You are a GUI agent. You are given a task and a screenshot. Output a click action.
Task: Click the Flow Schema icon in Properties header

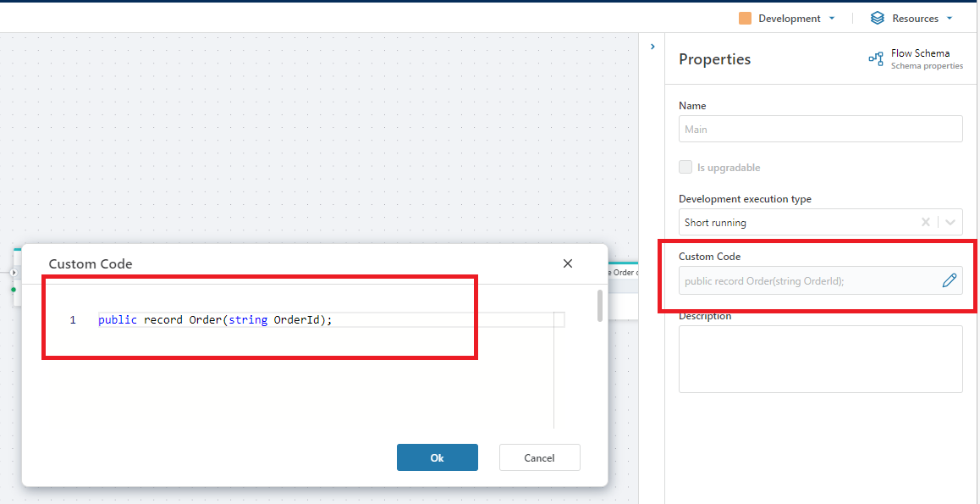[875, 58]
